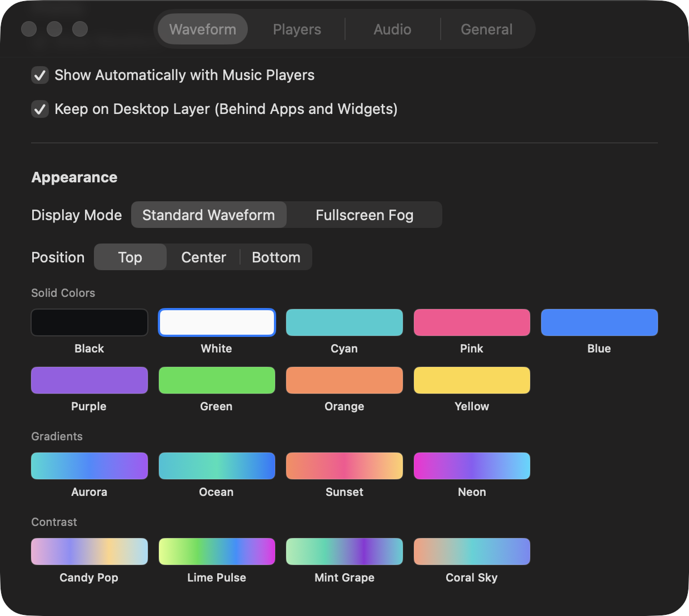
Task: Click the Contrast section label
Action: (54, 522)
